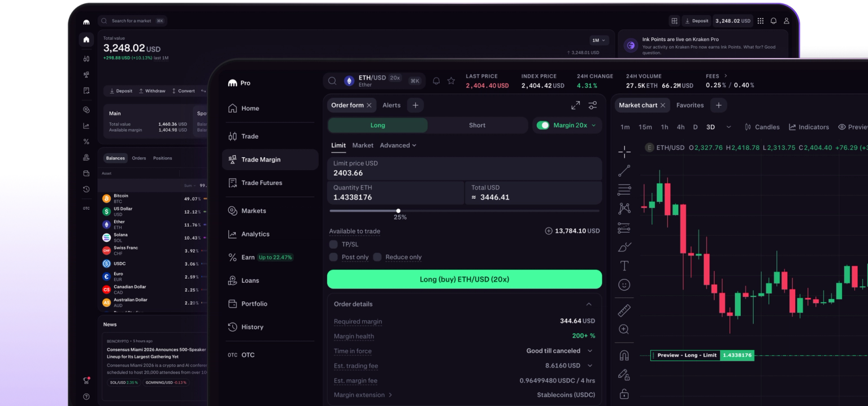Switch to Alerts tab

pyautogui.click(x=391, y=105)
